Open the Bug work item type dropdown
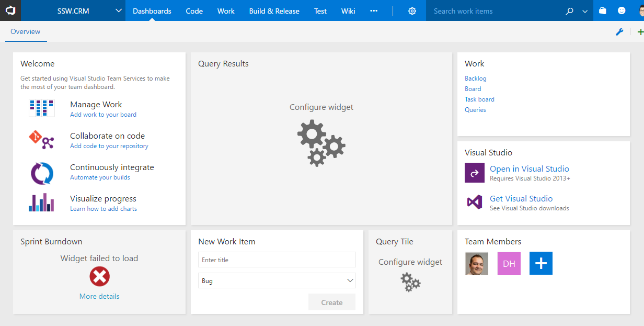Image resolution: width=644 pixels, height=326 pixels. tap(277, 280)
